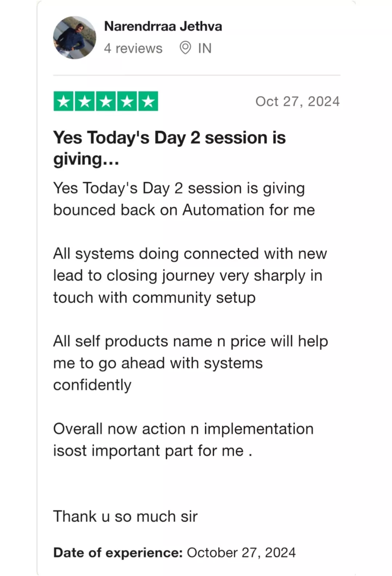Click the fourth green rating star

127,101
